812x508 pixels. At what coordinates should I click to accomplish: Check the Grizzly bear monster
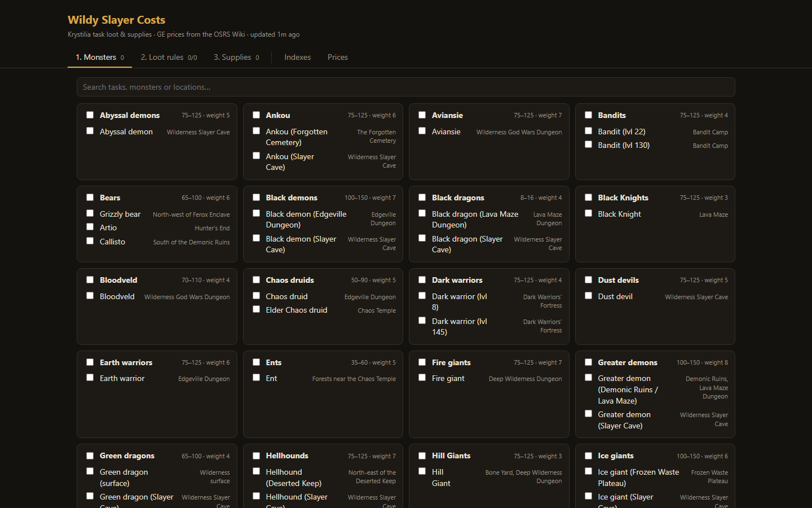pos(90,213)
